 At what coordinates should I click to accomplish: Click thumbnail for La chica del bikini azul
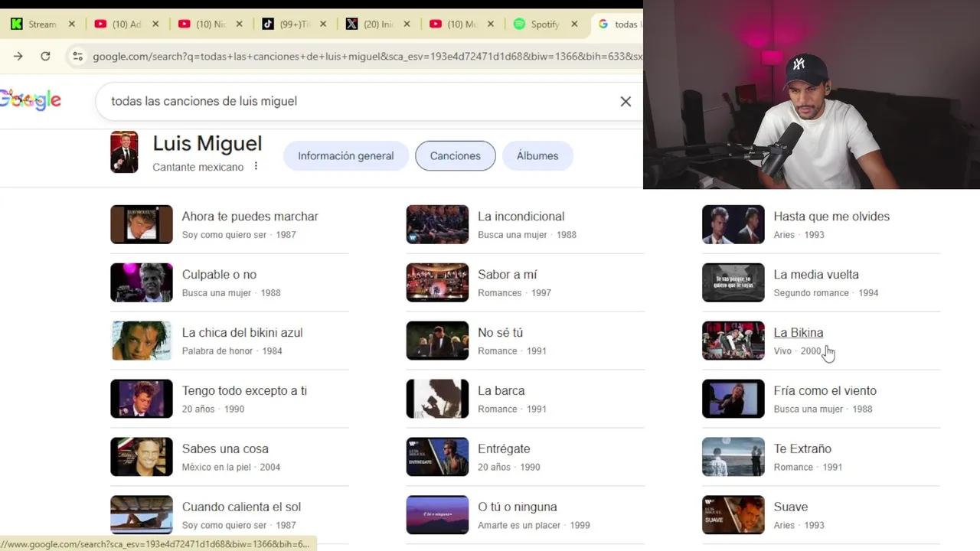pos(142,341)
